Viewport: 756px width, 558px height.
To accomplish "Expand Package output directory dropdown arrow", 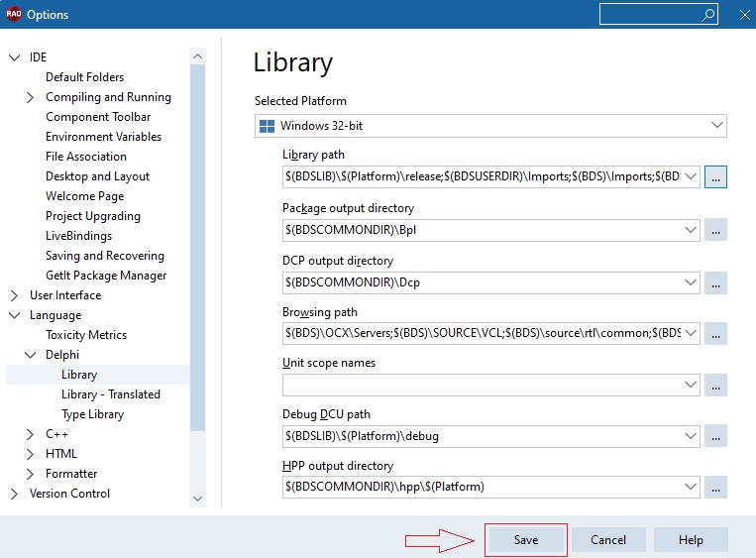I will pos(691,230).
